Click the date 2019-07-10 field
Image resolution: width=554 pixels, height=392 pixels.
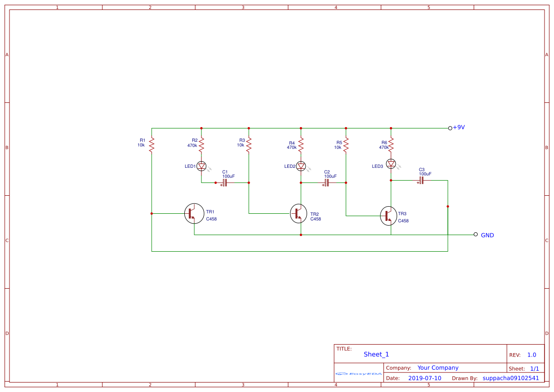click(425, 378)
